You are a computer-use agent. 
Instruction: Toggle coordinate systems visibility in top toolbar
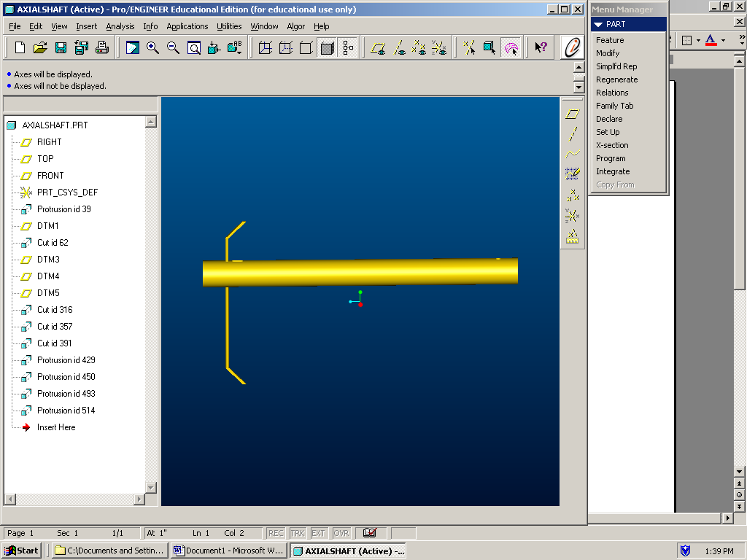438,47
